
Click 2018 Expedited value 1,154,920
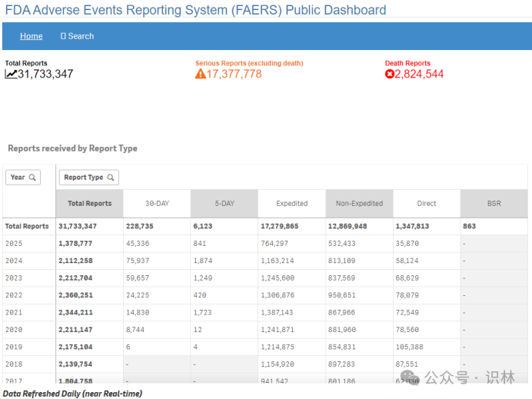tap(278, 364)
